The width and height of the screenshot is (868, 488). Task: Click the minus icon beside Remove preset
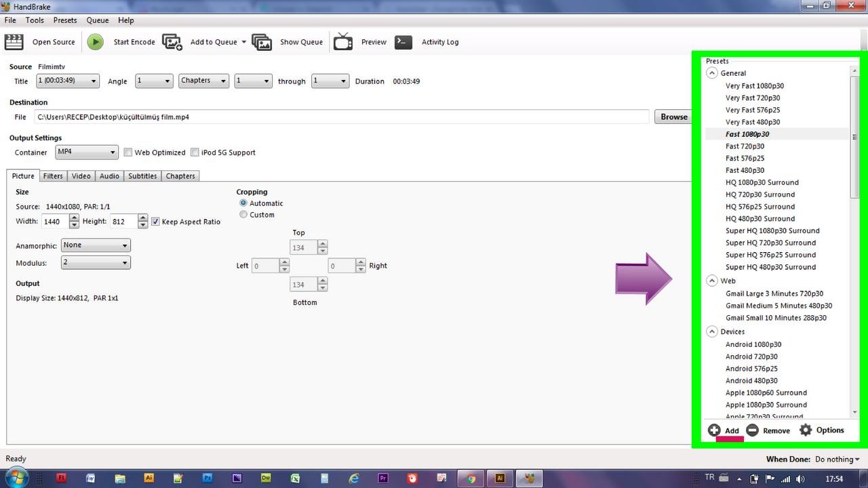(x=752, y=430)
